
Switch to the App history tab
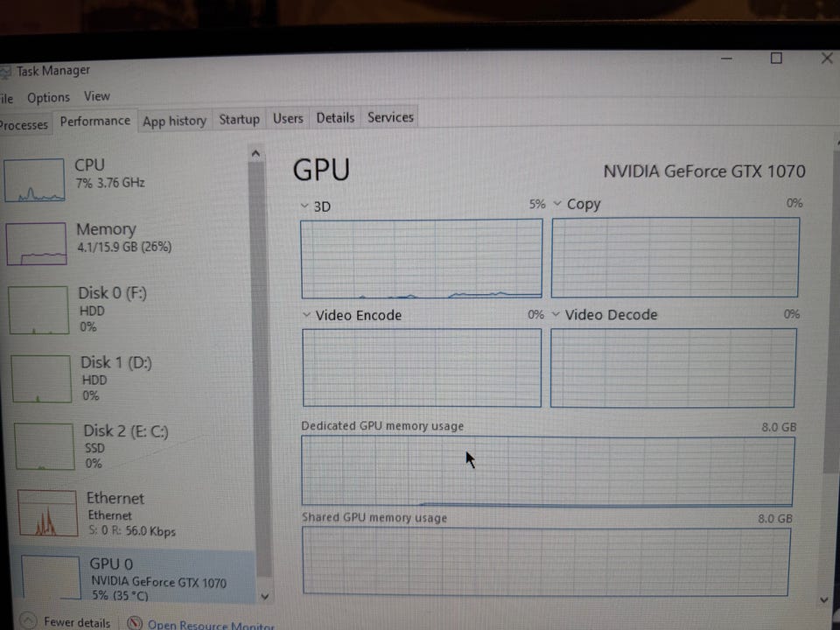(x=174, y=121)
